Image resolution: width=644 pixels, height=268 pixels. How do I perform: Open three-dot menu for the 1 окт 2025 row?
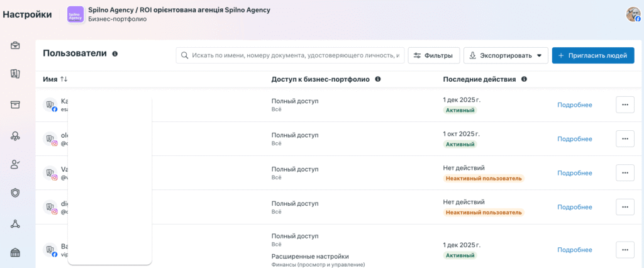pos(625,138)
